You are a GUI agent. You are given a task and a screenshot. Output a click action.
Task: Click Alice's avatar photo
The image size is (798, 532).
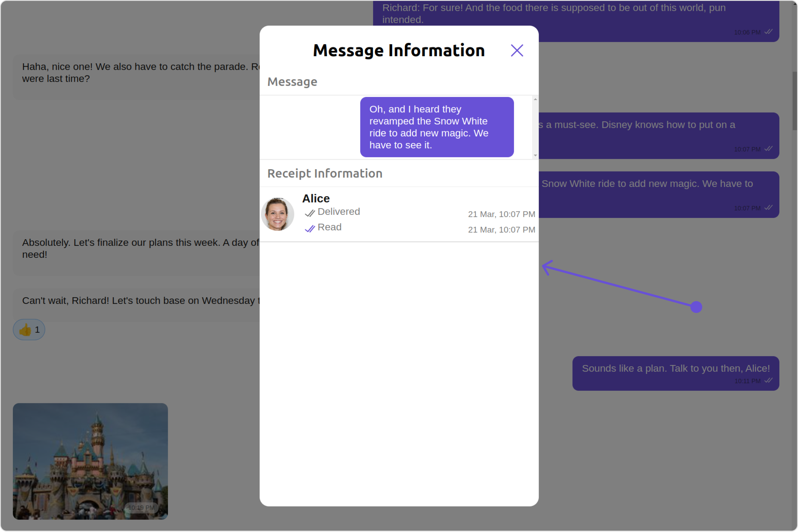tap(278, 214)
